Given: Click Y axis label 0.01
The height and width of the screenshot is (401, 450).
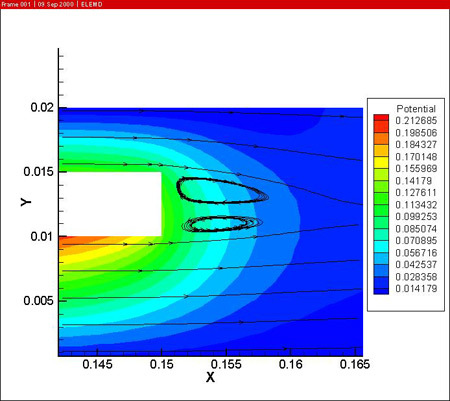Looking at the screenshot, I should click(42, 236).
